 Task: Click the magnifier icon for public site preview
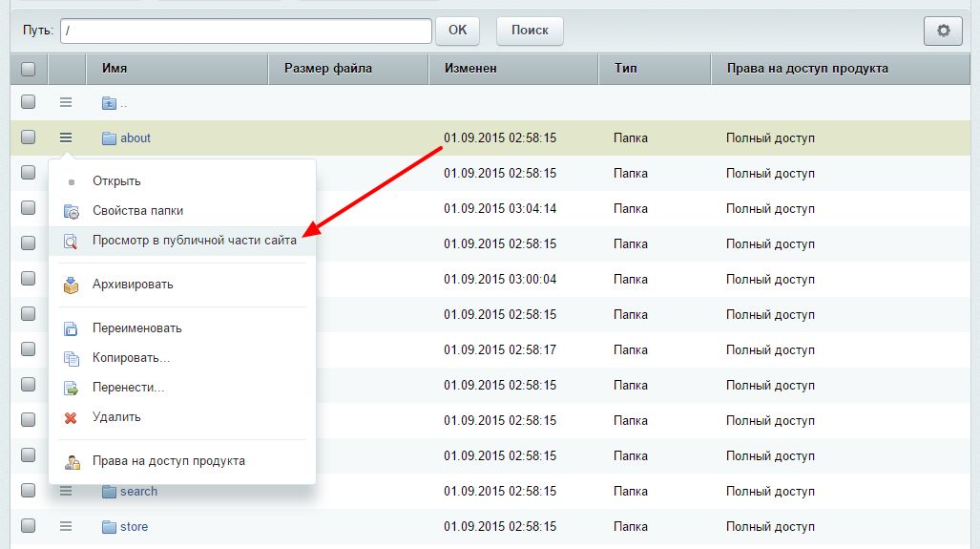click(71, 242)
